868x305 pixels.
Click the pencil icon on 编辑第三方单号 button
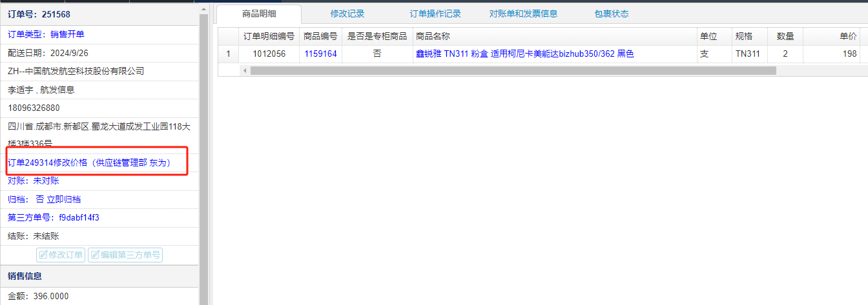pos(95,255)
